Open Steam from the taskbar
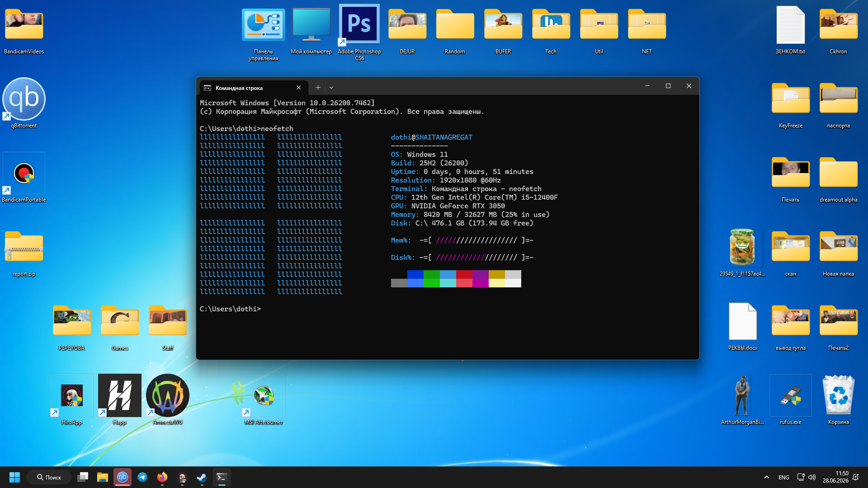The image size is (868, 488). (x=202, y=477)
